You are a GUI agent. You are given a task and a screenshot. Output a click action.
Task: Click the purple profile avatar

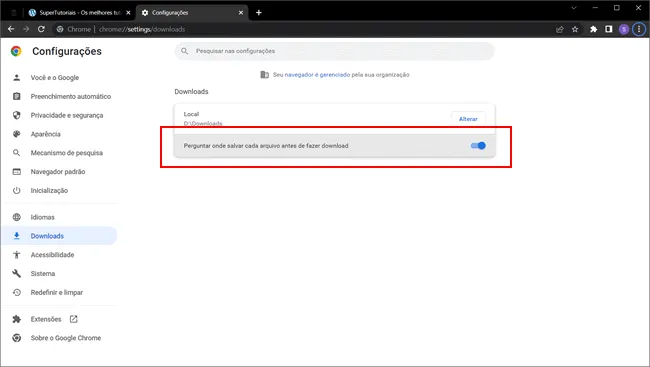click(x=624, y=29)
